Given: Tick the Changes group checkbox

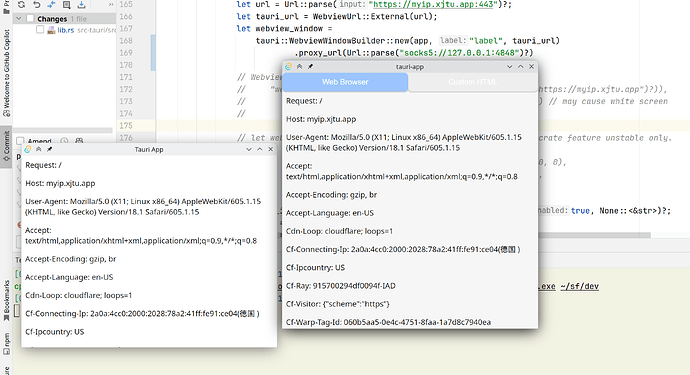Looking at the screenshot, I should click(30, 18).
